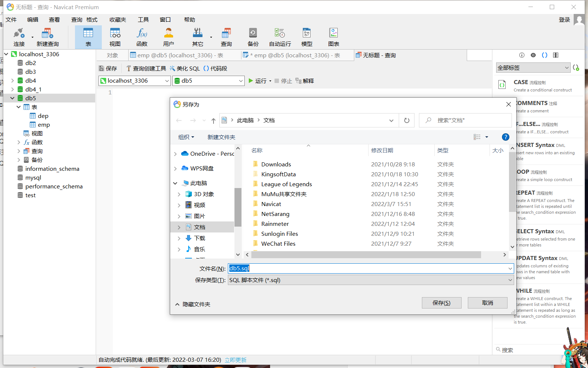This screenshot has width=588, height=368.
Task: Click 美化 SQL beautify tool
Action: coord(184,68)
